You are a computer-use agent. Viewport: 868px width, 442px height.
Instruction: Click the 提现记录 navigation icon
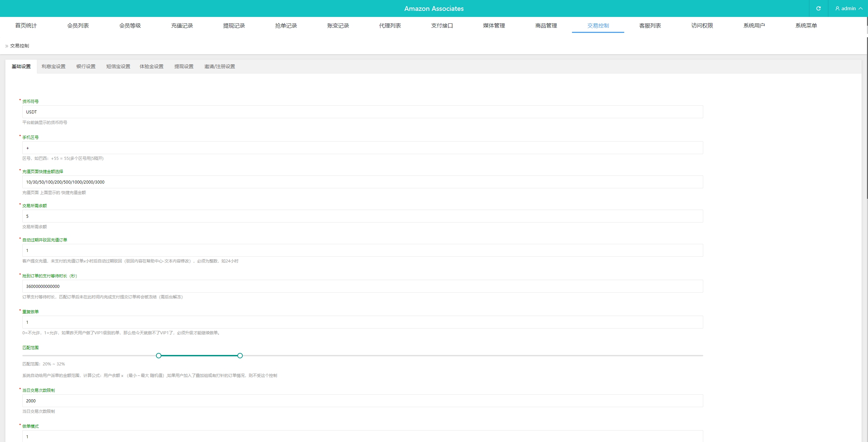(234, 25)
